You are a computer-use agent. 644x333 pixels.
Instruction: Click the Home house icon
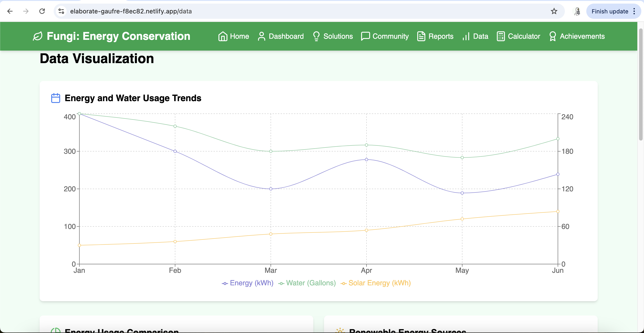[222, 36]
